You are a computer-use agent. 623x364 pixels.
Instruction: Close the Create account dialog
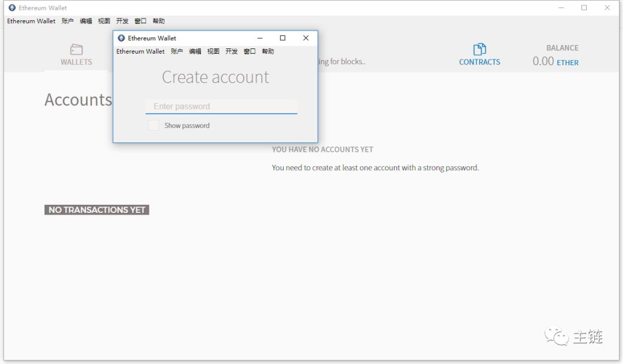306,38
